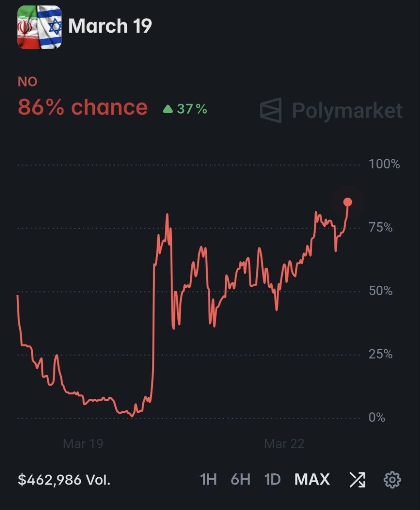Click the green 37% change indicator
The height and width of the screenshot is (510, 420).
[185, 109]
